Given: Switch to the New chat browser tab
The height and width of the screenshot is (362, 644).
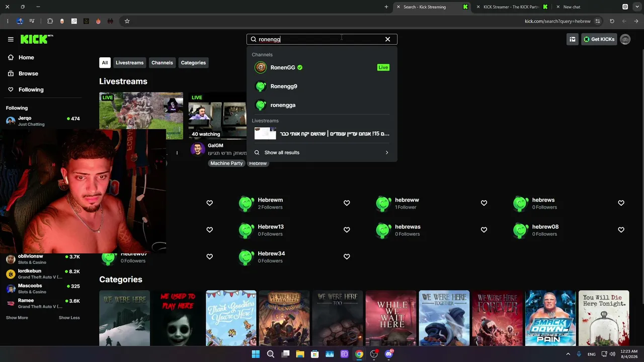Looking at the screenshot, I should 572,7.
